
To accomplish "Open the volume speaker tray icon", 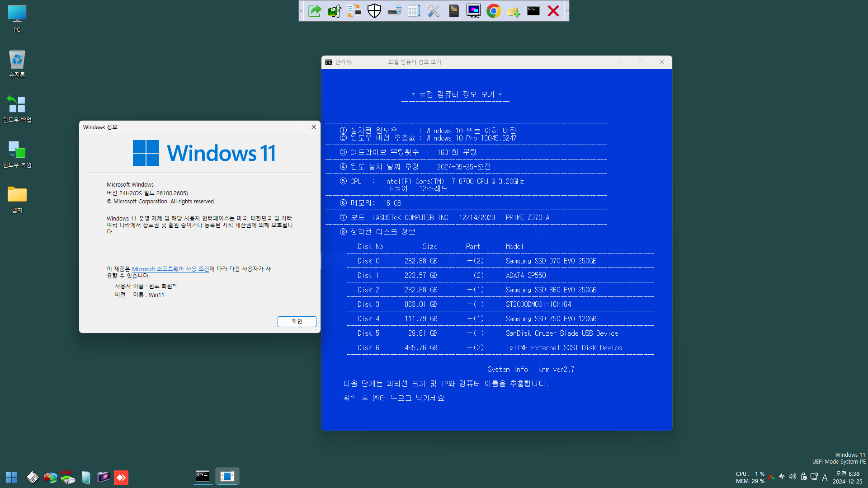I will click(793, 477).
